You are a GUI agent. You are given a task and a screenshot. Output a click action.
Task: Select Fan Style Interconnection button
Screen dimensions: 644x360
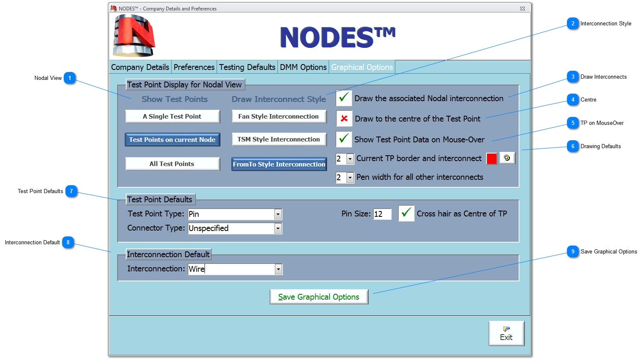point(279,117)
